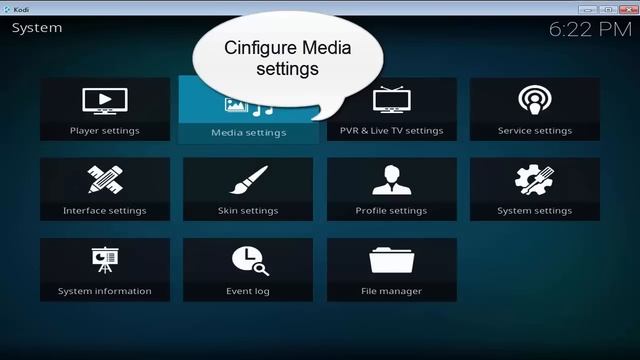Click the Profile settings person icon

(391, 180)
